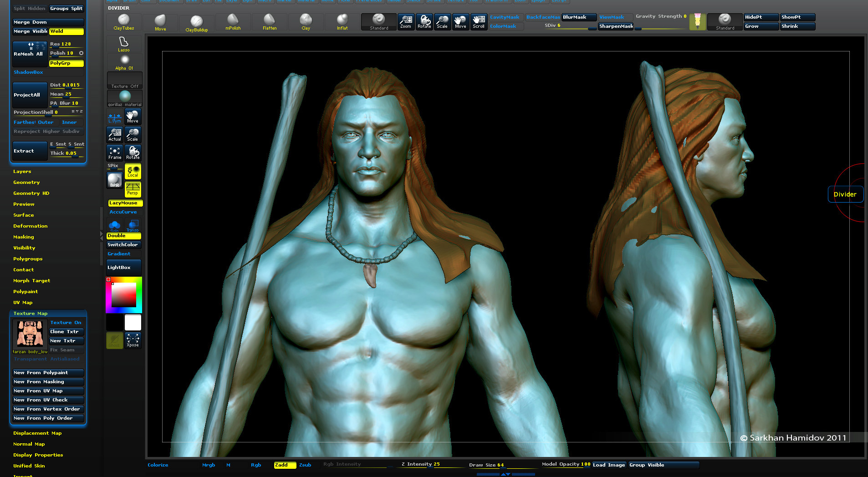Disable LazyMouse

click(125, 203)
